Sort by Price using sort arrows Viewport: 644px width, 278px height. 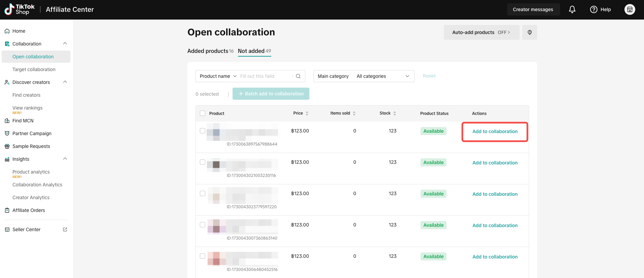point(307,114)
